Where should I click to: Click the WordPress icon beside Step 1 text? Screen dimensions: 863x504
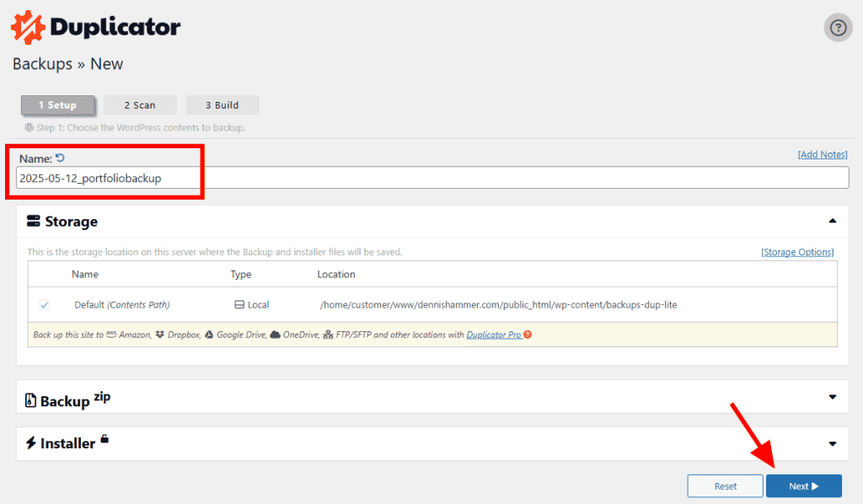tap(29, 127)
